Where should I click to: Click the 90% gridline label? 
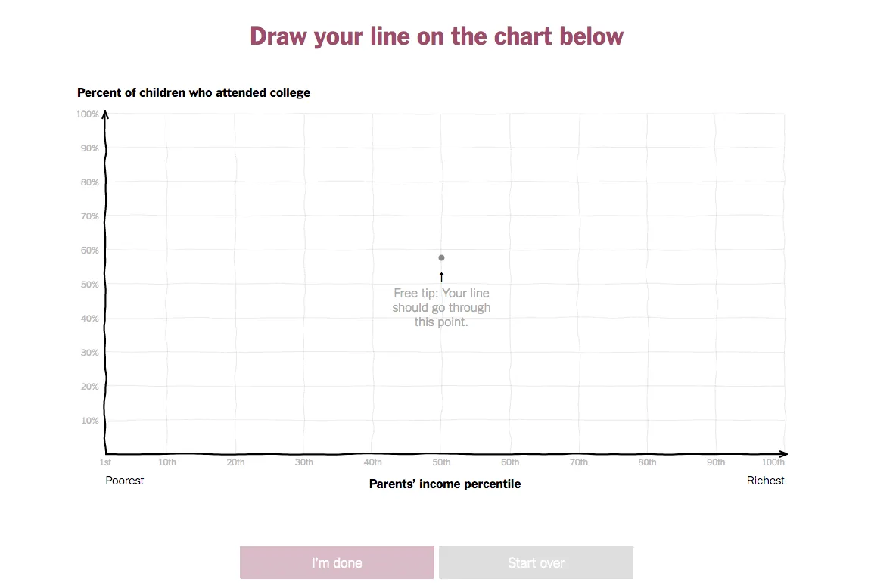(89, 148)
